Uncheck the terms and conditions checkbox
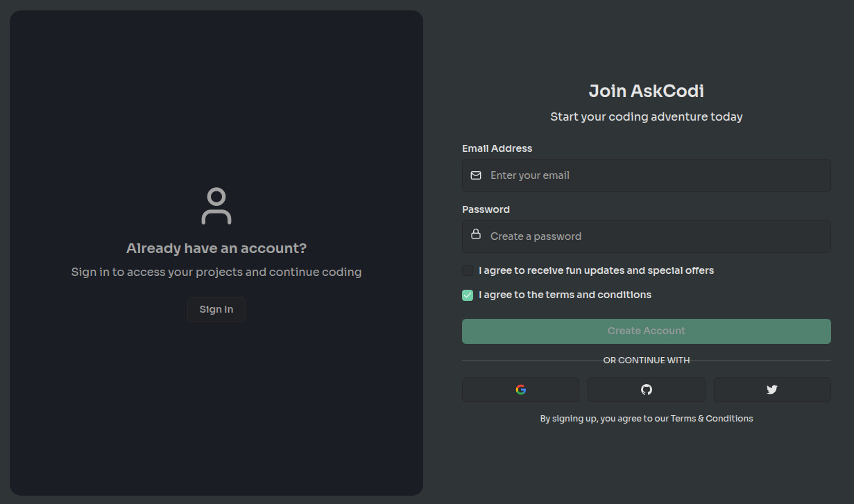 (x=468, y=295)
